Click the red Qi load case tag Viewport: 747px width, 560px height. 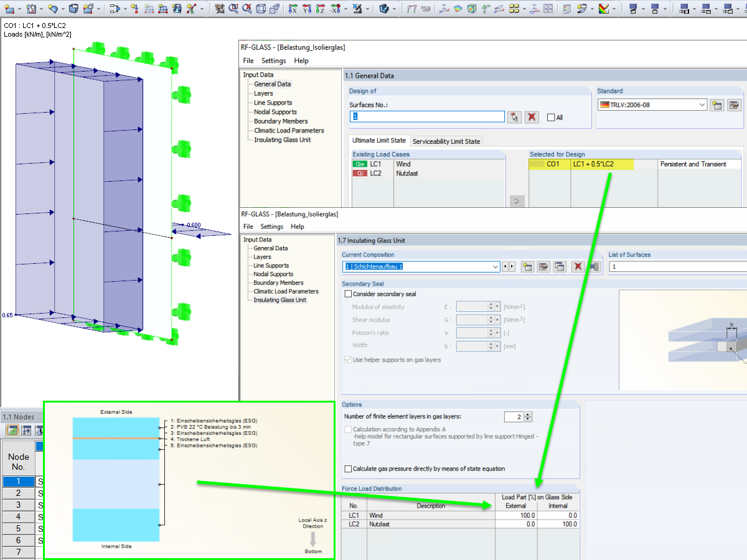(x=360, y=174)
